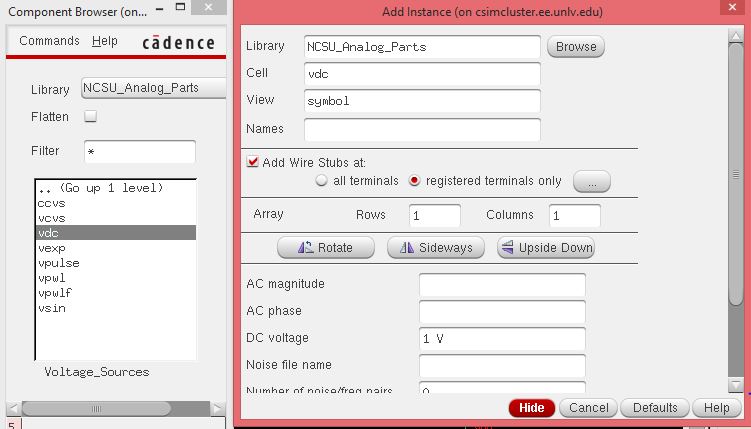Close the Add Instance dialog window
The height and width of the screenshot is (429, 751).
pos(732,7)
